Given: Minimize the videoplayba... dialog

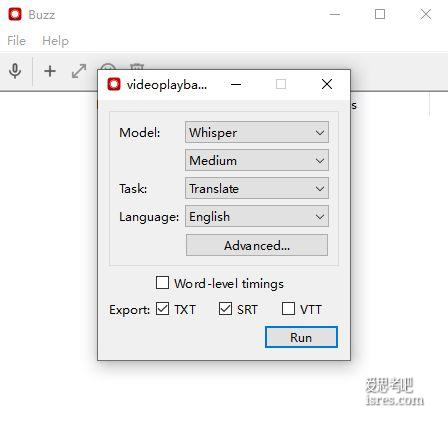Looking at the screenshot, I should point(236,84).
